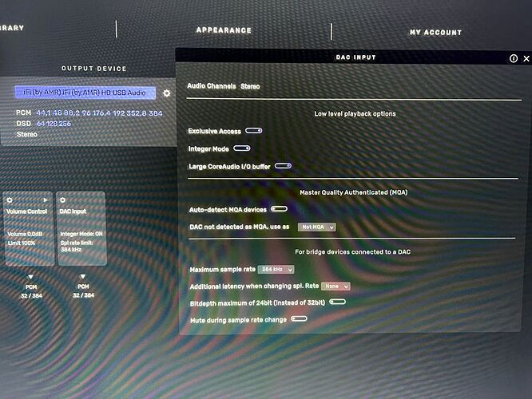Screen dimensions: 532x399
Task: Open output device settings gear icon
Action: pos(167,93)
